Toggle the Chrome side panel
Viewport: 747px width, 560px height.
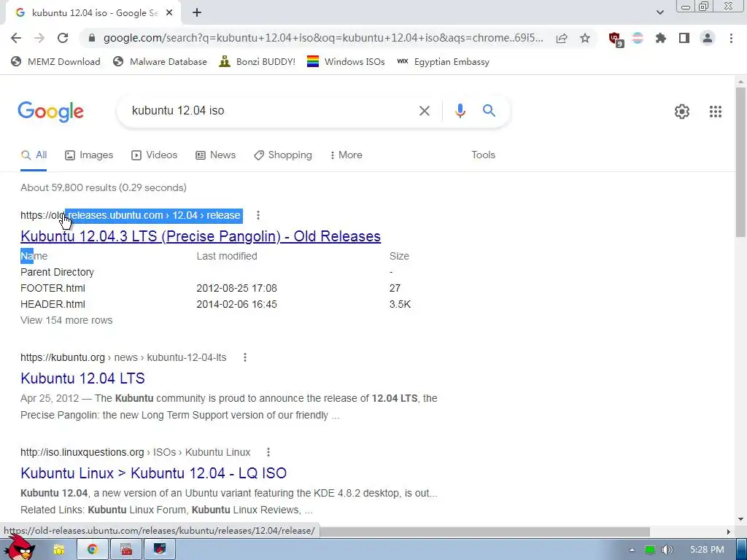coord(684,38)
